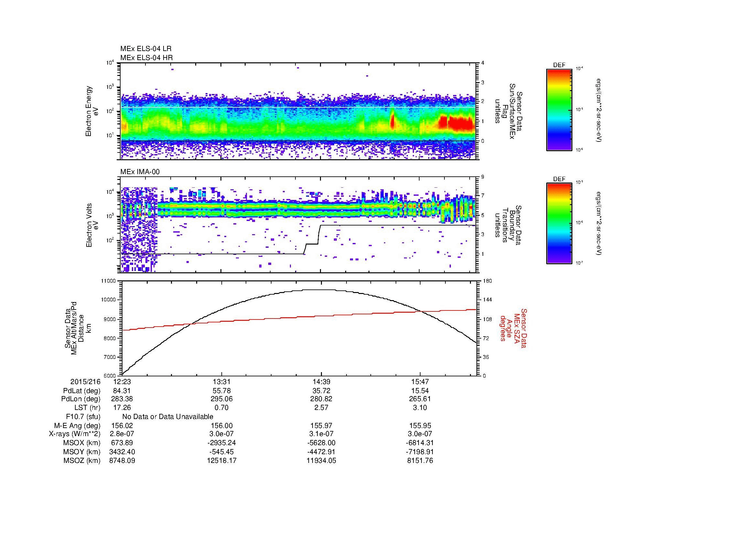756x534 pixels.
Task: Click the MSOZ value 12518.17
Action: 222,461
